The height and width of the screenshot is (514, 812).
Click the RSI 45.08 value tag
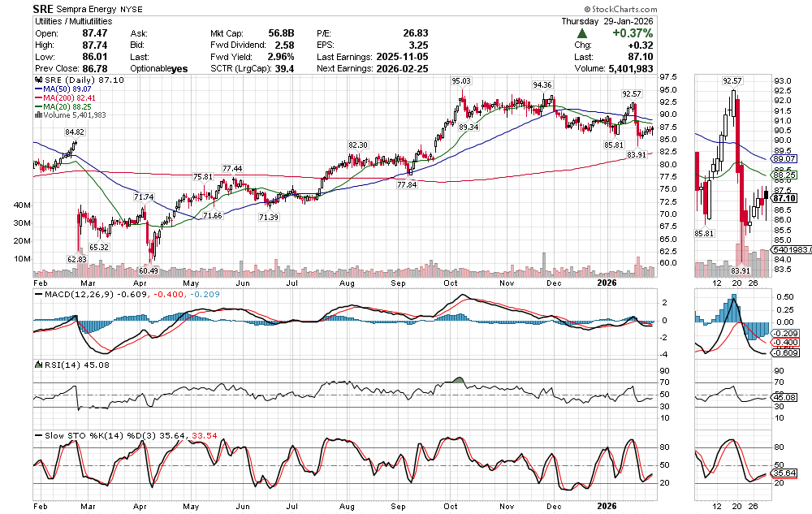point(783,398)
